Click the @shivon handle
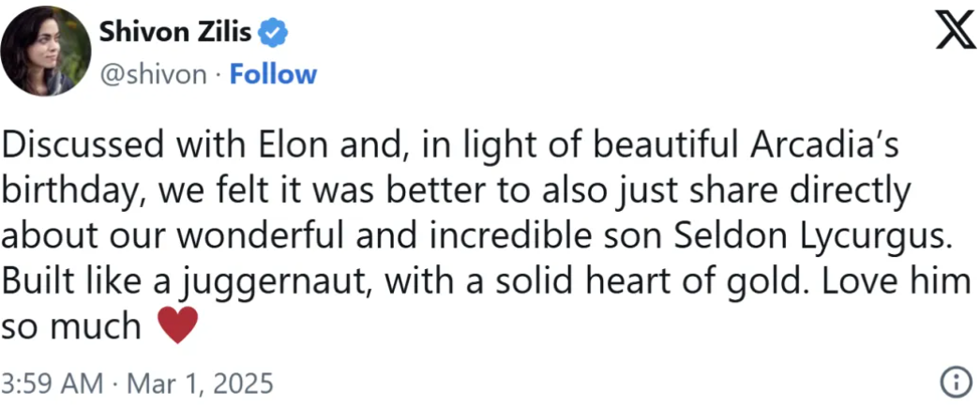980x406 pixels. tap(153, 76)
